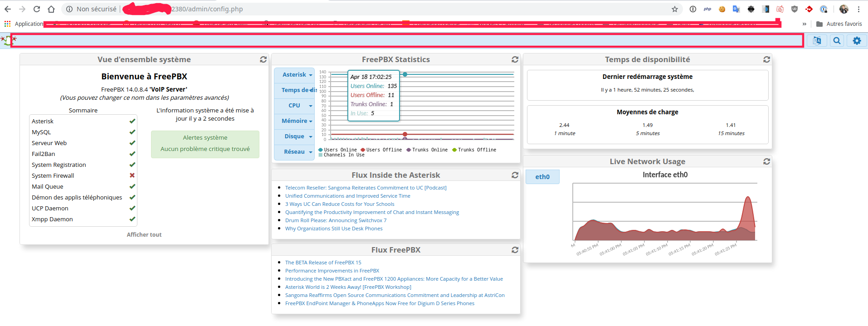Open the Sangoma AstriCon commitment link
This screenshot has height=326, width=868.
(395, 295)
